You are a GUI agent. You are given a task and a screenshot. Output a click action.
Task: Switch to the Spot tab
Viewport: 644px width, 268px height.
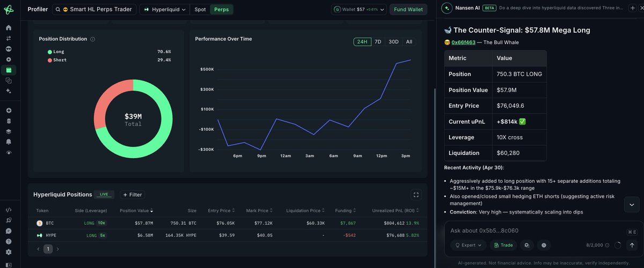(x=200, y=10)
